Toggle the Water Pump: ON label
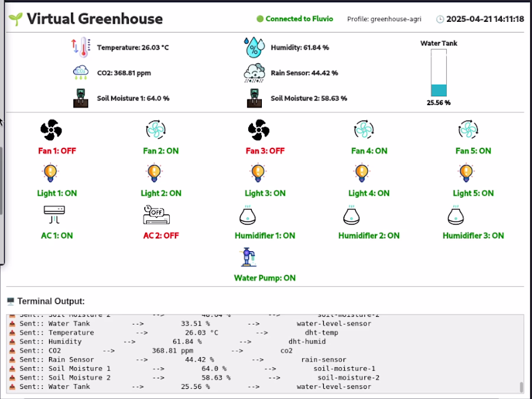Viewport: 532px width, 399px height. click(x=265, y=278)
